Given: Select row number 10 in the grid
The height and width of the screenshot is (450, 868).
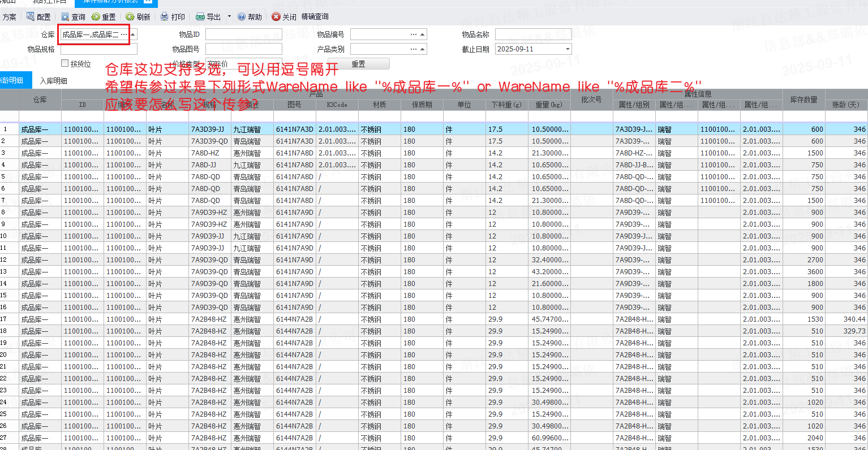Looking at the screenshot, I should 9,236.
